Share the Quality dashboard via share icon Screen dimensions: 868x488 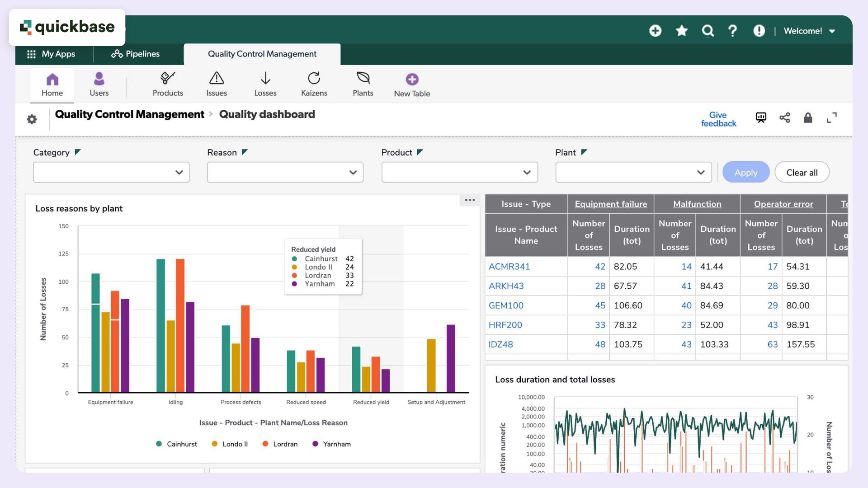785,117
